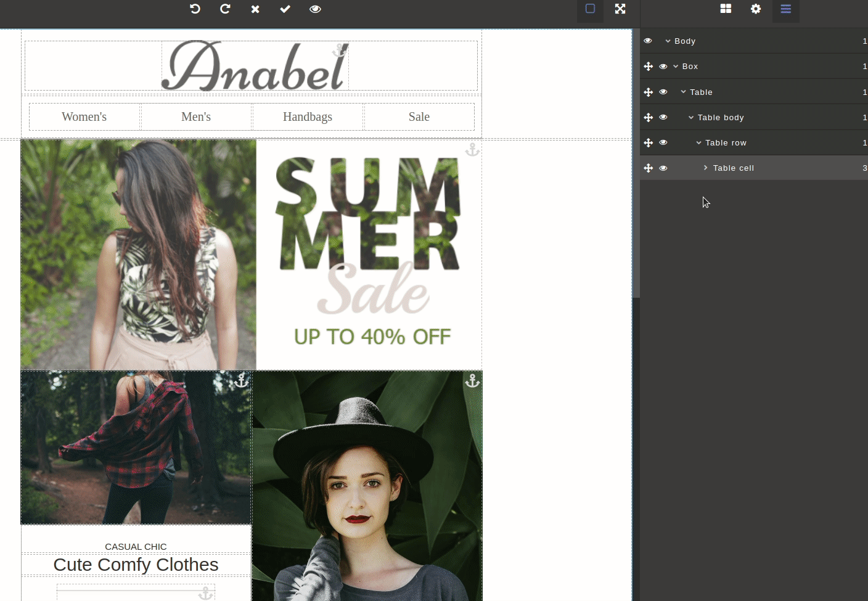
Task: Click move handle of Table row layer
Action: pos(648,142)
